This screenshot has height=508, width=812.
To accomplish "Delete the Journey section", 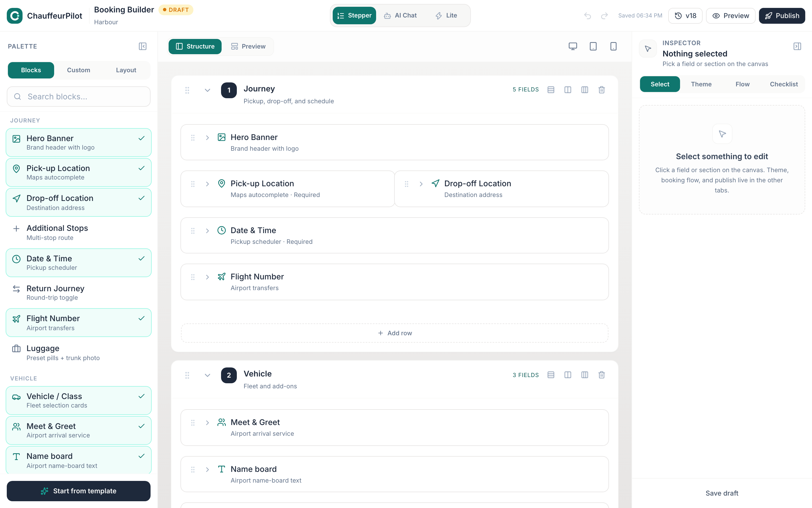I will pyautogui.click(x=602, y=90).
